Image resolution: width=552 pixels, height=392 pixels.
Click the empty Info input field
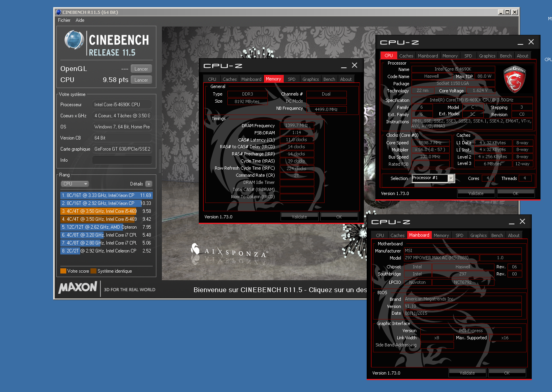point(122,160)
